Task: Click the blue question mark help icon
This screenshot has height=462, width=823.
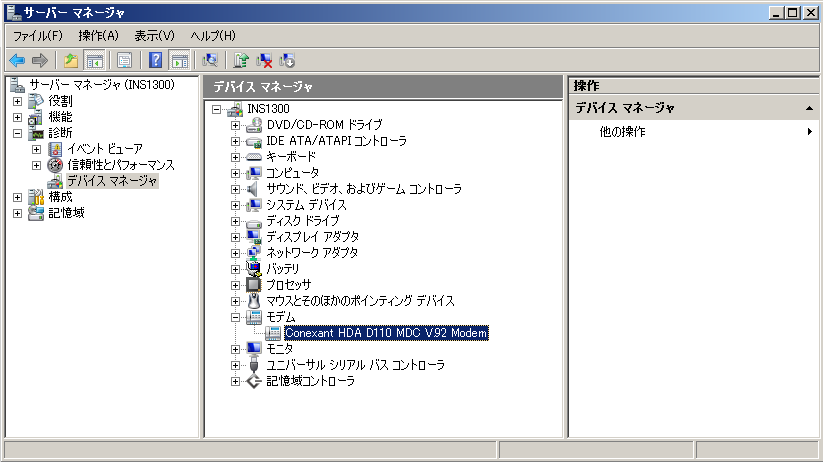Action: [x=155, y=61]
